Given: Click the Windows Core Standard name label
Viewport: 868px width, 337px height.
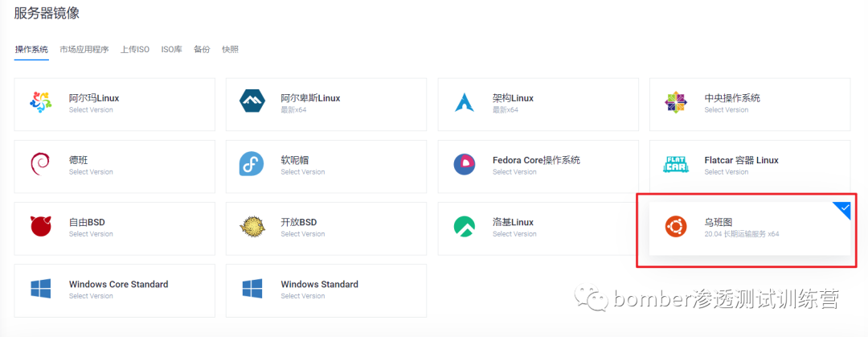Looking at the screenshot, I should coord(118,285).
